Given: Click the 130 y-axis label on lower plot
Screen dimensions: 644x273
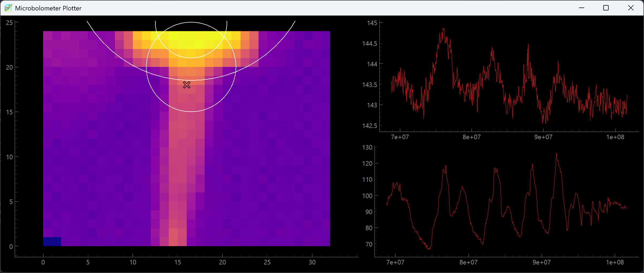Looking at the screenshot, I should (x=367, y=147).
